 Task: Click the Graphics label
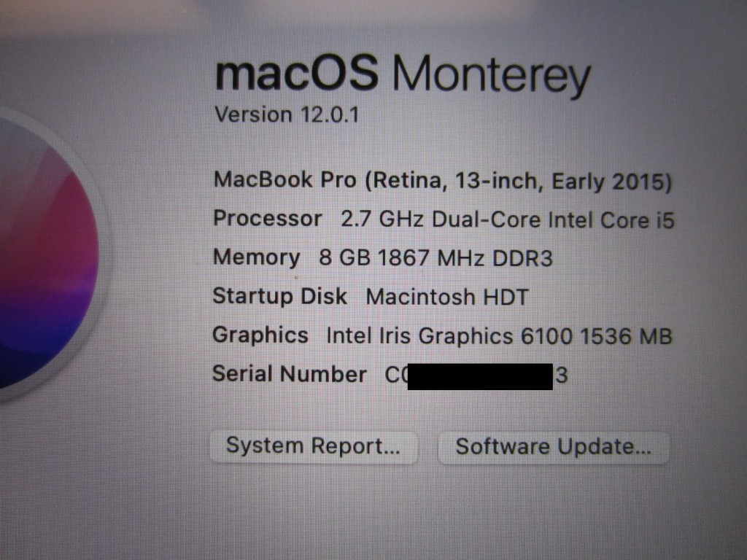click(x=260, y=335)
